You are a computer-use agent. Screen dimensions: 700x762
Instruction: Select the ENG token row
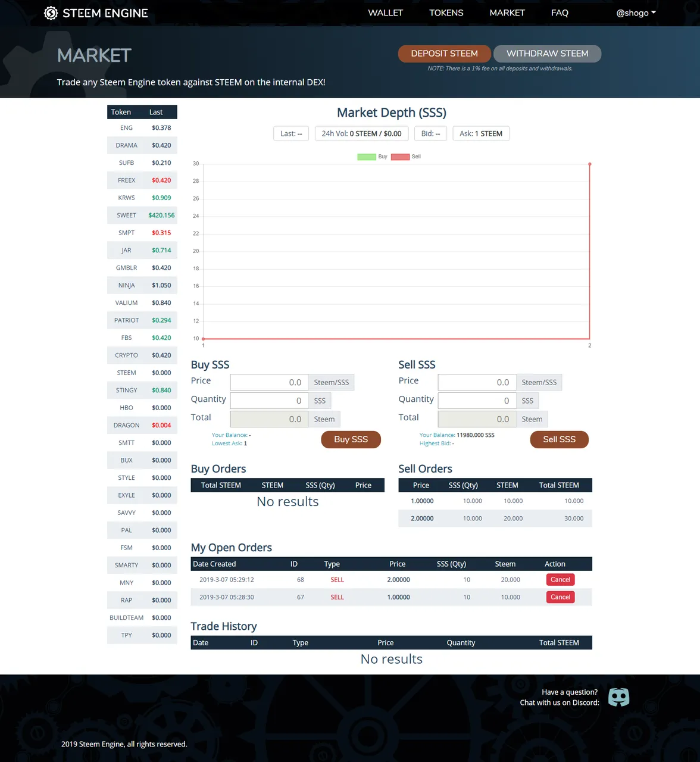[142, 128]
